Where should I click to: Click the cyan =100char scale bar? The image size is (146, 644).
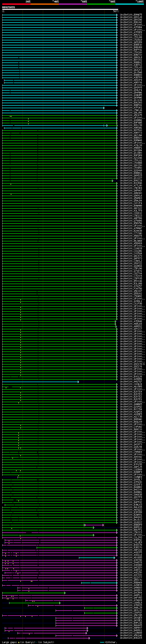[x=102, y=642]
